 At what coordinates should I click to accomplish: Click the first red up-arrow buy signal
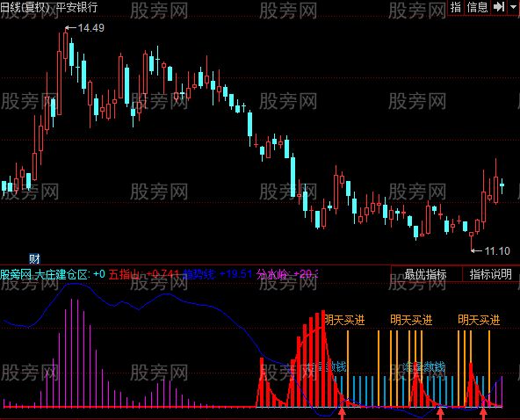(342, 414)
